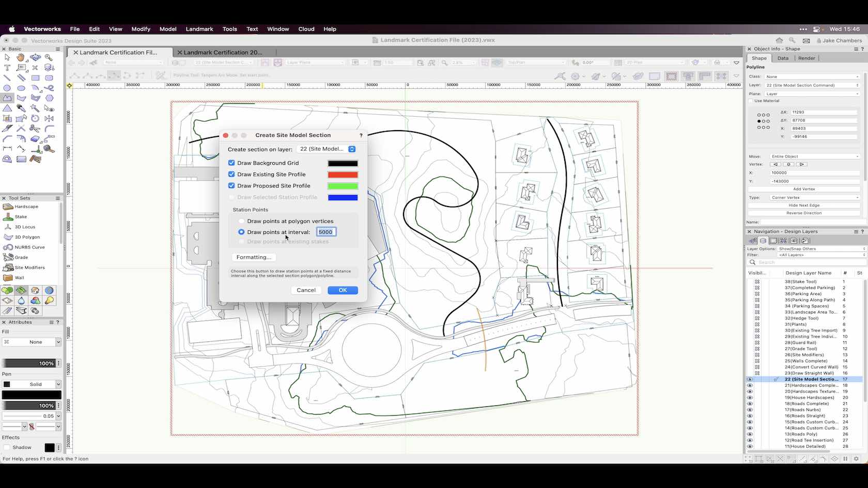The image size is (868, 488).
Task: Click the red Existing Site Profile swatch
Action: (x=343, y=175)
